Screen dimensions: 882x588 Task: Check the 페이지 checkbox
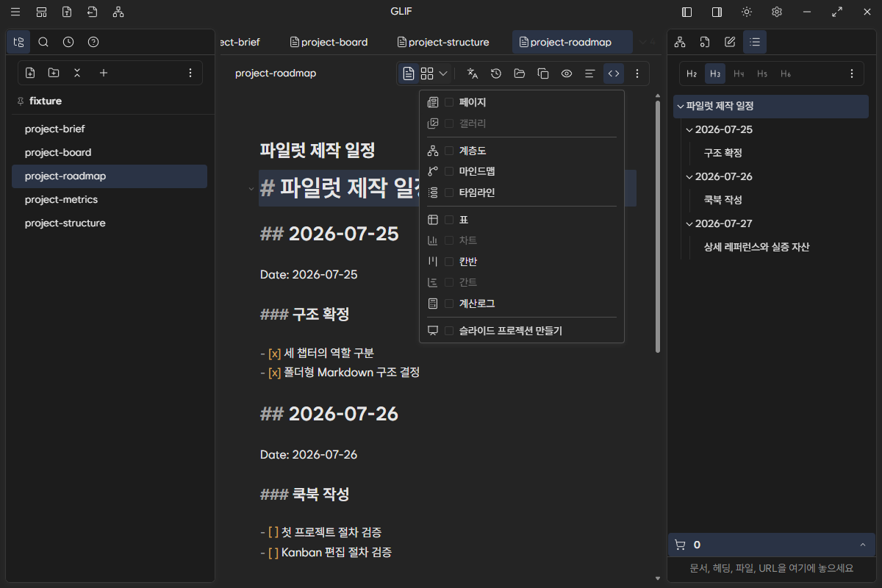449,102
